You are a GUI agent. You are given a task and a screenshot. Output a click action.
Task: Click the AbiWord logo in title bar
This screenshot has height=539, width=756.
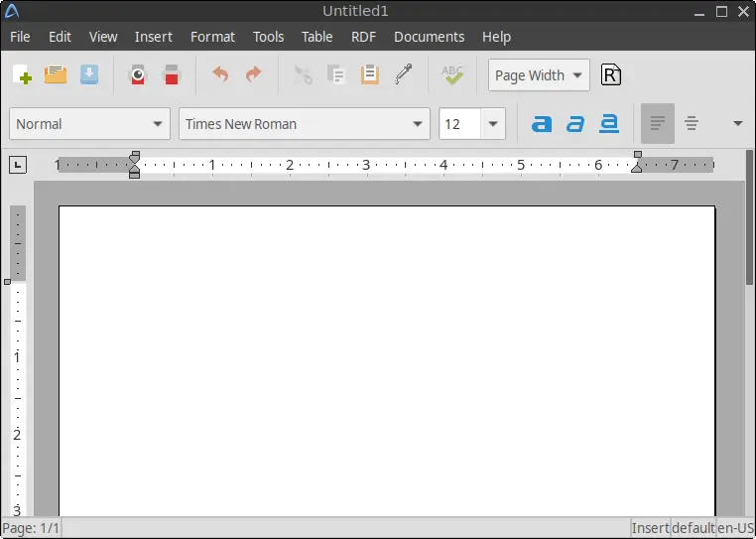click(12, 11)
